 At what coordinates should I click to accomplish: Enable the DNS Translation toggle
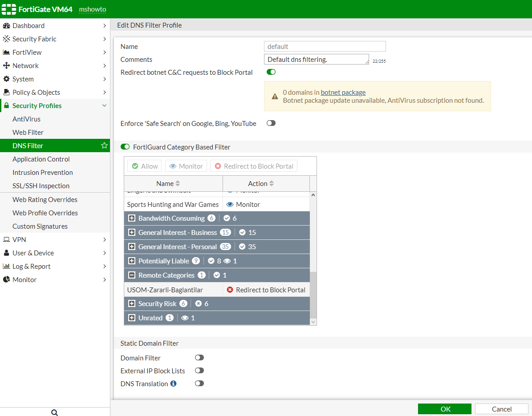pos(199,384)
